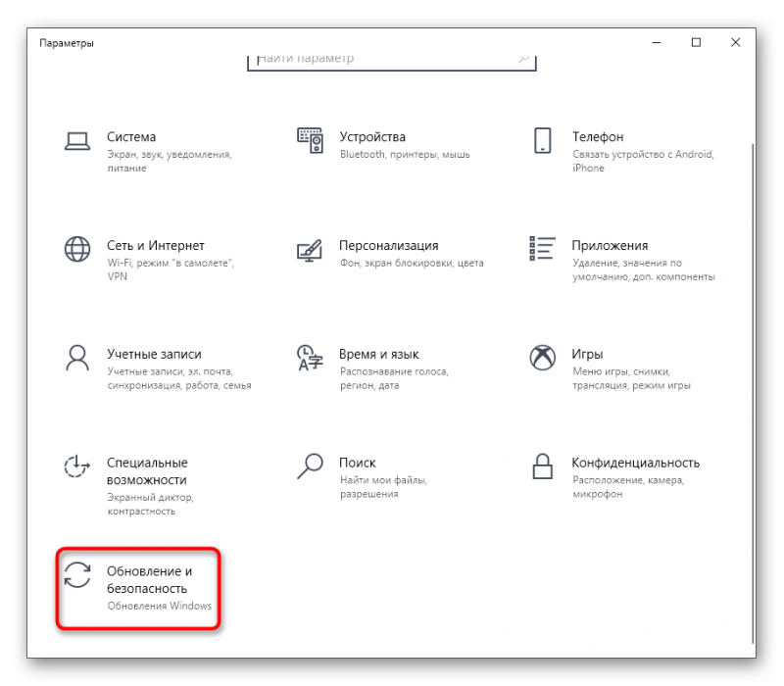Image resolution: width=784 pixels, height=686 pixels.
Task: Open Специальные возможности title
Action: coord(148,471)
